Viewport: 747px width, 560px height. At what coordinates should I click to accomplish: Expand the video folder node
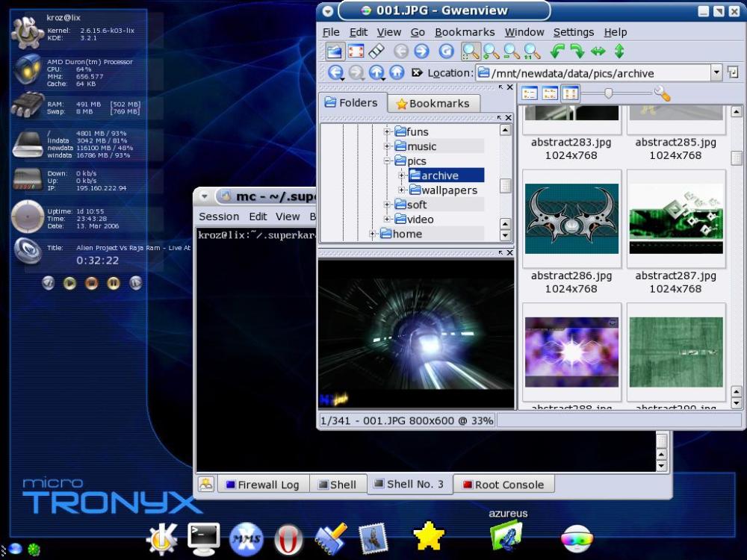coord(387,219)
